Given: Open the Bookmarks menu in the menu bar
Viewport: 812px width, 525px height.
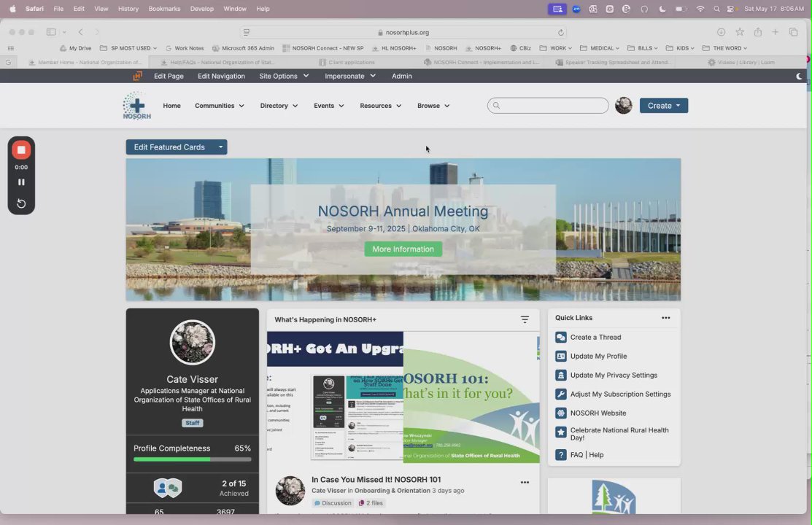Looking at the screenshot, I should coord(164,9).
